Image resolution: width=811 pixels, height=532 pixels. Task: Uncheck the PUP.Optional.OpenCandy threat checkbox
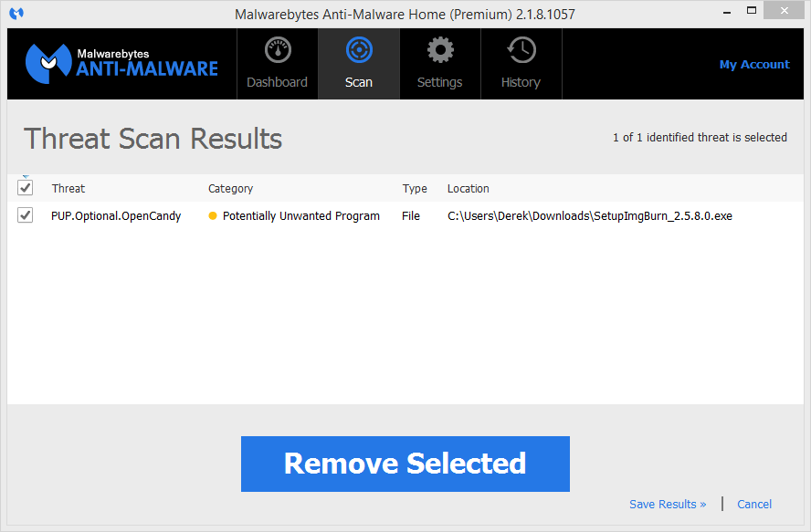[x=25, y=215]
